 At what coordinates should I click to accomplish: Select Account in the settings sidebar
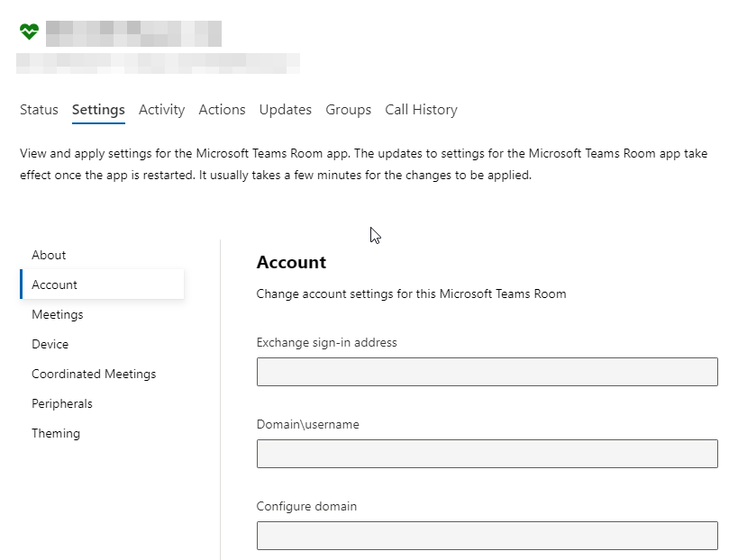pyautogui.click(x=55, y=285)
